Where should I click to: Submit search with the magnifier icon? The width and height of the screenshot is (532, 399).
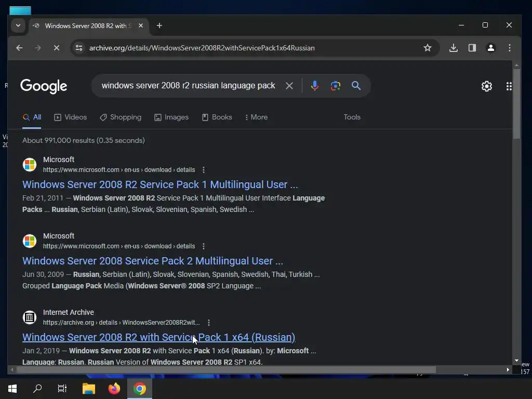click(356, 86)
